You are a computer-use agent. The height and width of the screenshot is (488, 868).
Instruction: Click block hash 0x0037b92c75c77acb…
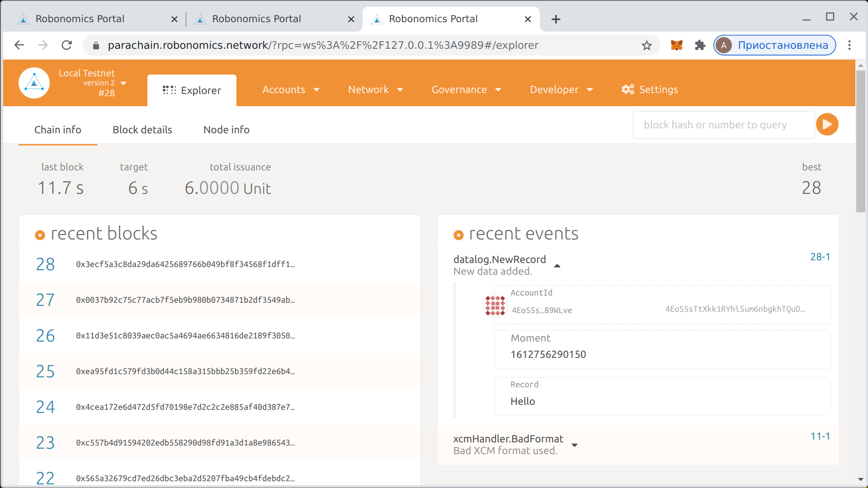(x=185, y=300)
